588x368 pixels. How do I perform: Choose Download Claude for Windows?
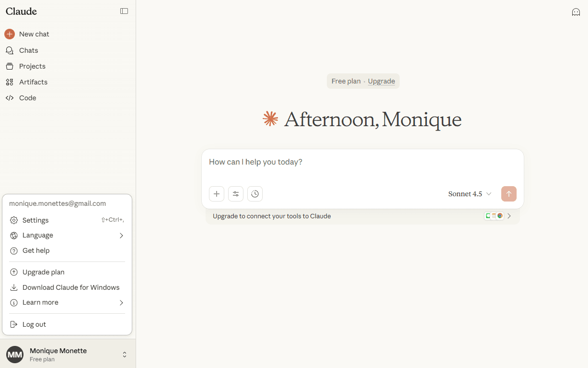(71, 287)
